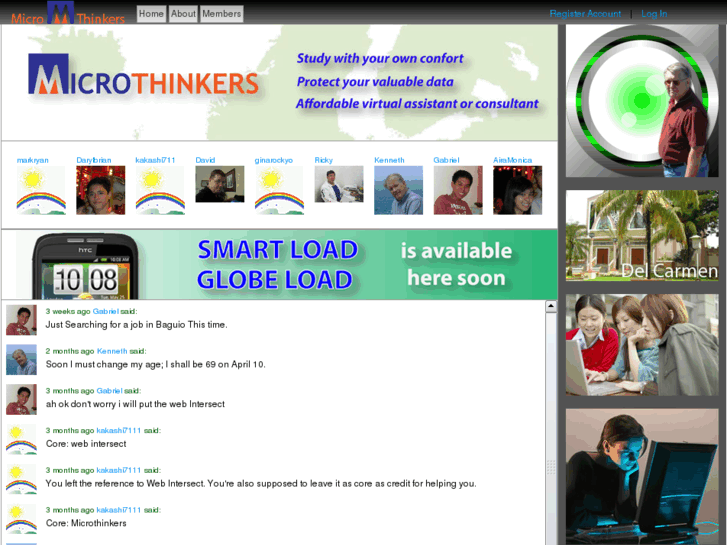The height and width of the screenshot is (545, 727).
Task: Open kakashi7111 link on 'Core: web intersect' post
Action: [x=119, y=430]
